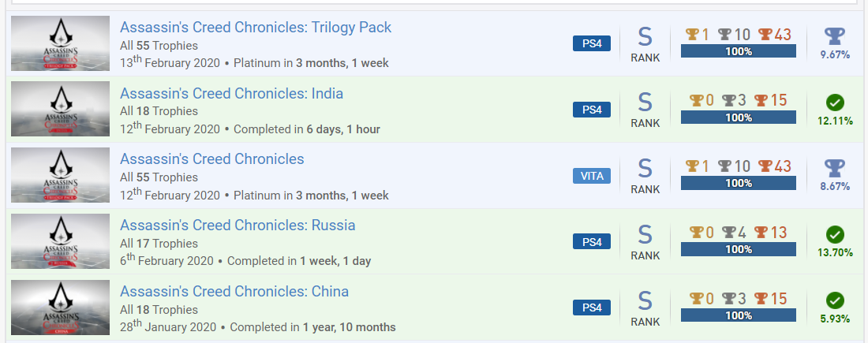Image resolution: width=868 pixels, height=343 pixels.
Task: Click green checkmark icon showing 5.93%
Action: 835,300
